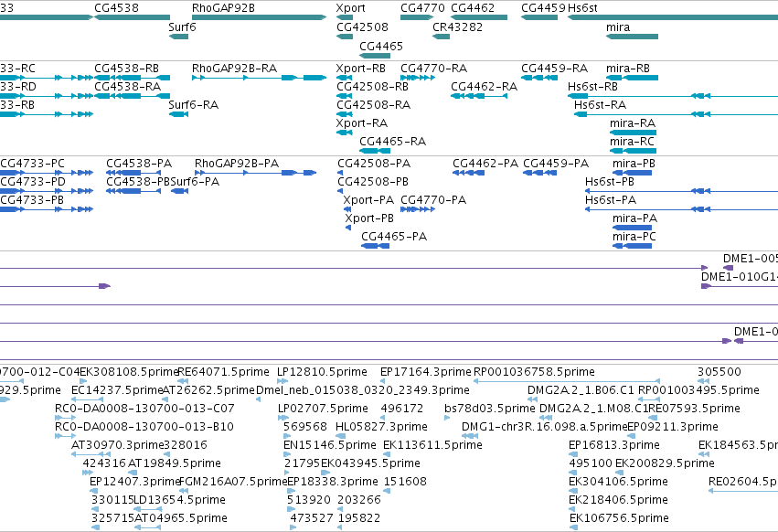The height and width of the screenshot is (532, 778).
Task: Select the LP02707.5prime label
Action: (x=323, y=409)
